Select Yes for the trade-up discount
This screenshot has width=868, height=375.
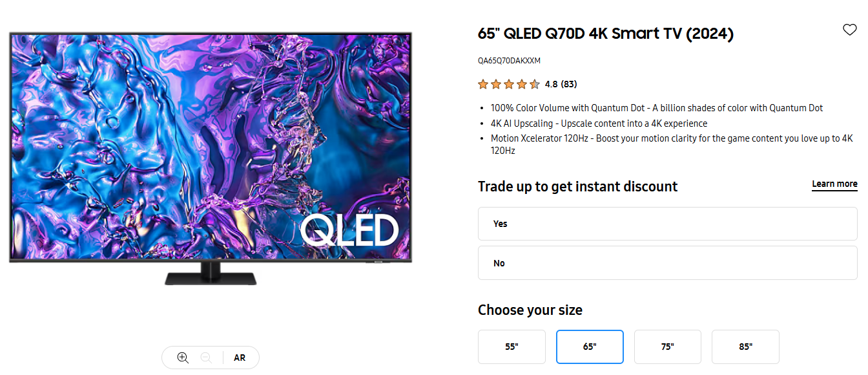pyautogui.click(x=667, y=224)
